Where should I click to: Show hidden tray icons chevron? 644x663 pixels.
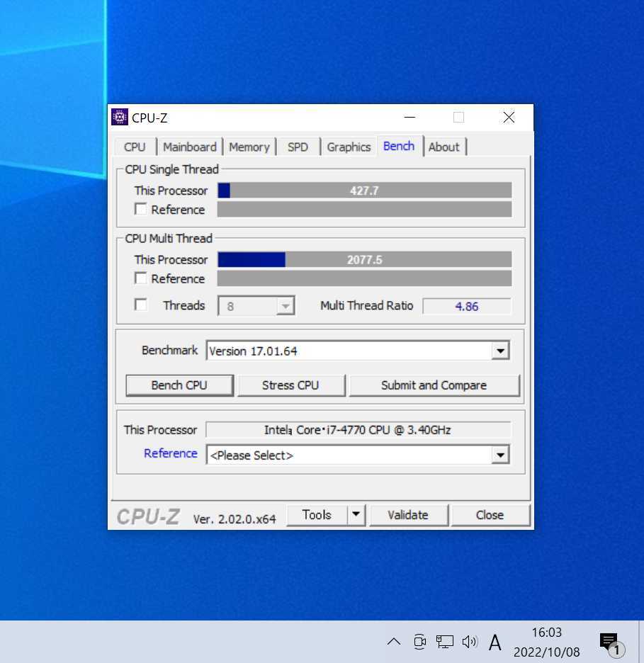click(394, 642)
